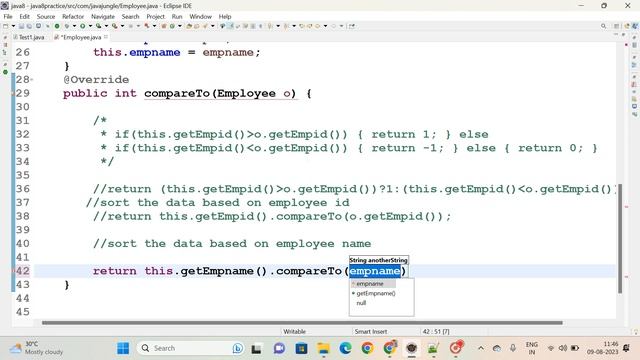Open the Windows Start menu
The width and height of the screenshot is (640, 360).
coord(123,348)
